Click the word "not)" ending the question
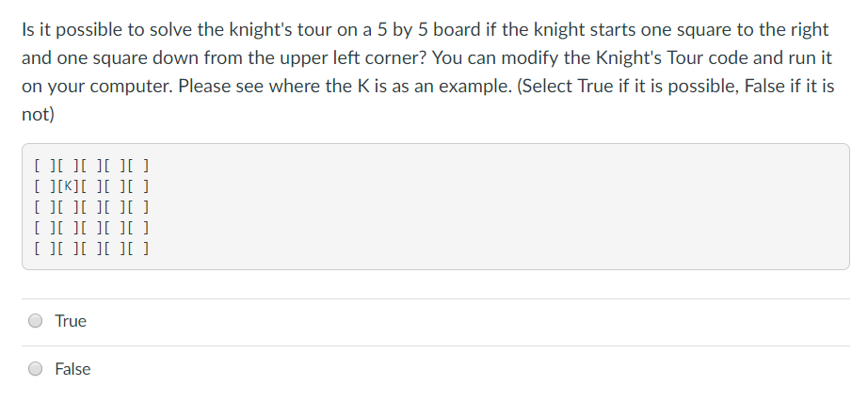The image size is (868, 402). coord(38,114)
